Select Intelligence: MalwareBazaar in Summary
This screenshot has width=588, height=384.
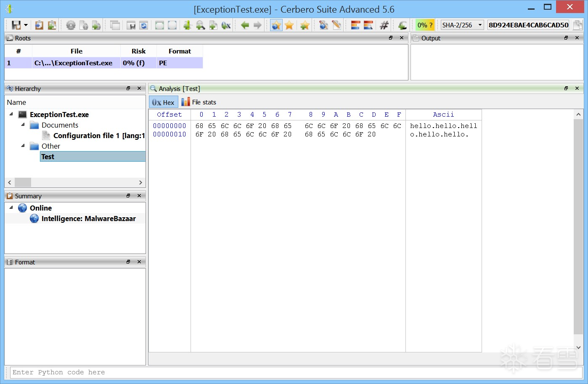(x=88, y=219)
